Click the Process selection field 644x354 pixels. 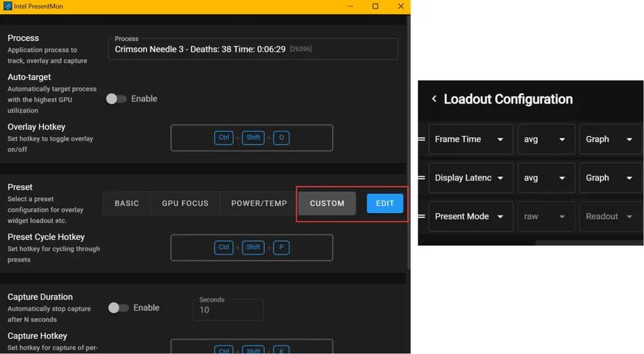[x=253, y=49]
